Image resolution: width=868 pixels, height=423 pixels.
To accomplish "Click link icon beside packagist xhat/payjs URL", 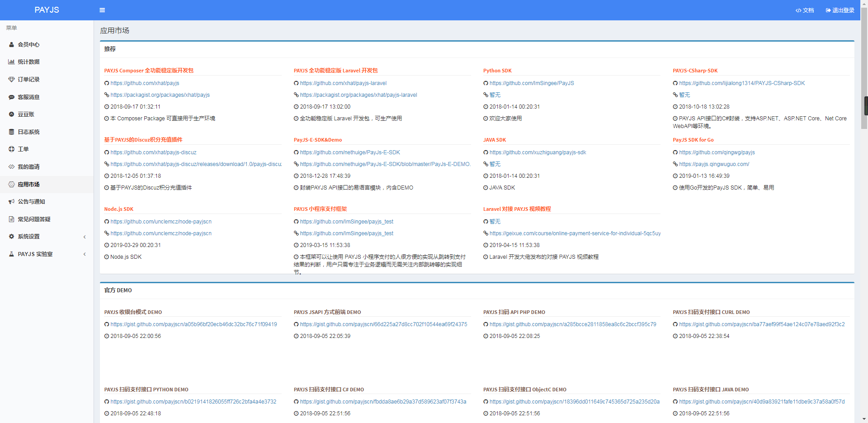I will (107, 95).
